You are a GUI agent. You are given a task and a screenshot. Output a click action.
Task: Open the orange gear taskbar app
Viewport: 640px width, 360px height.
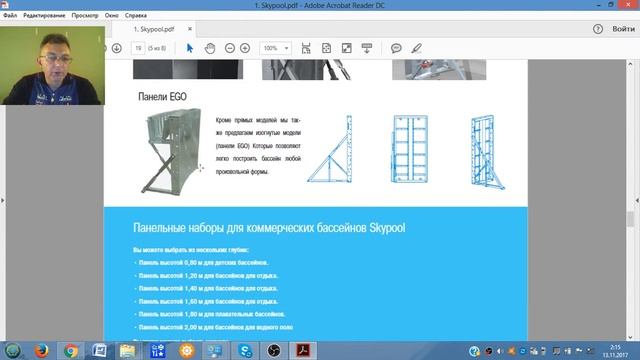coord(187,351)
